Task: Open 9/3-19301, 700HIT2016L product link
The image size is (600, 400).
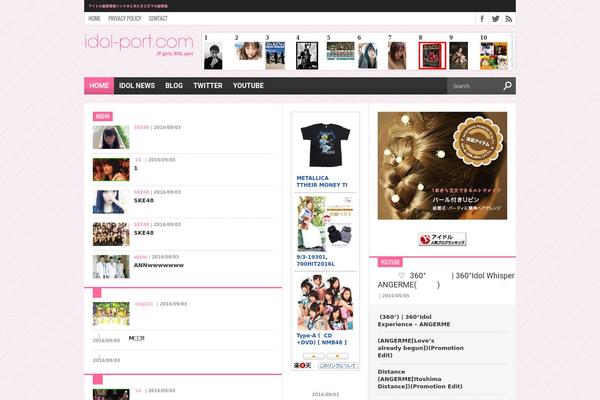Action: pyautogui.click(x=316, y=261)
